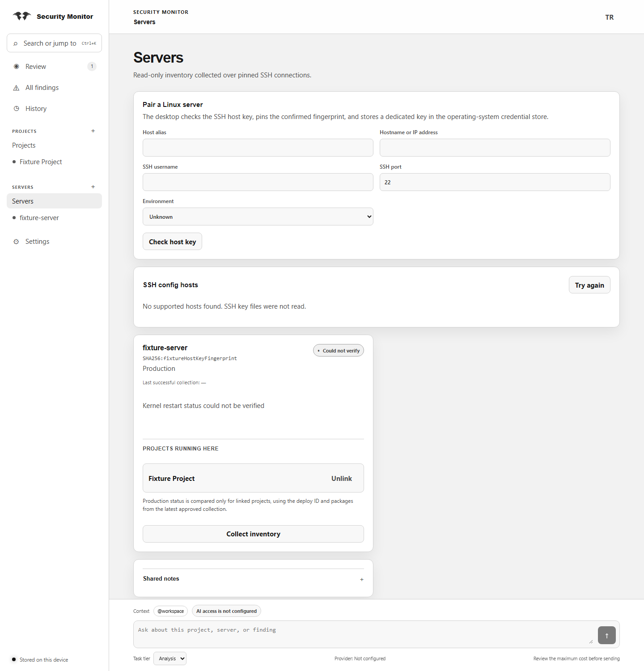
Task: Focus the SSH username field
Action: tap(258, 182)
